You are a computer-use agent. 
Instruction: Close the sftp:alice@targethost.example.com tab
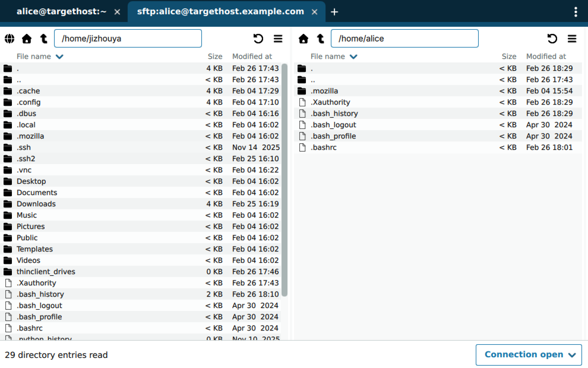[x=314, y=12]
